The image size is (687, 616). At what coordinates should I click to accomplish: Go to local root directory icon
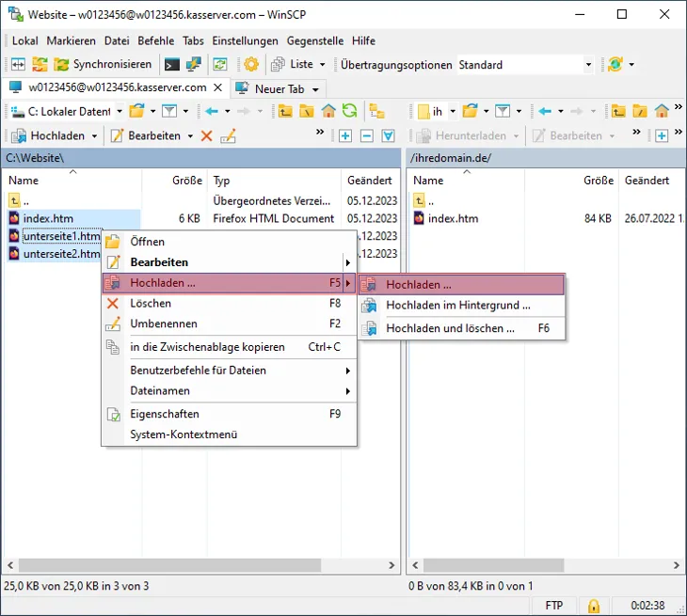pyautogui.click(x=307, y=111)
